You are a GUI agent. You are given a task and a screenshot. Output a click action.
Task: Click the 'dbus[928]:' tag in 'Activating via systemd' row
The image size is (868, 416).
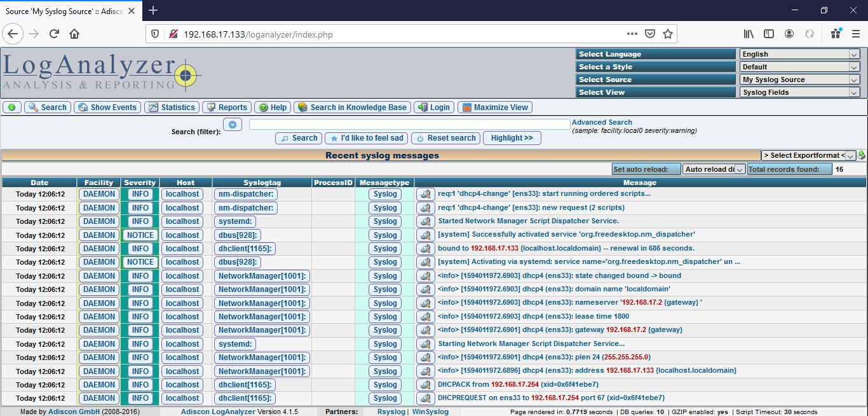(238, 262)
